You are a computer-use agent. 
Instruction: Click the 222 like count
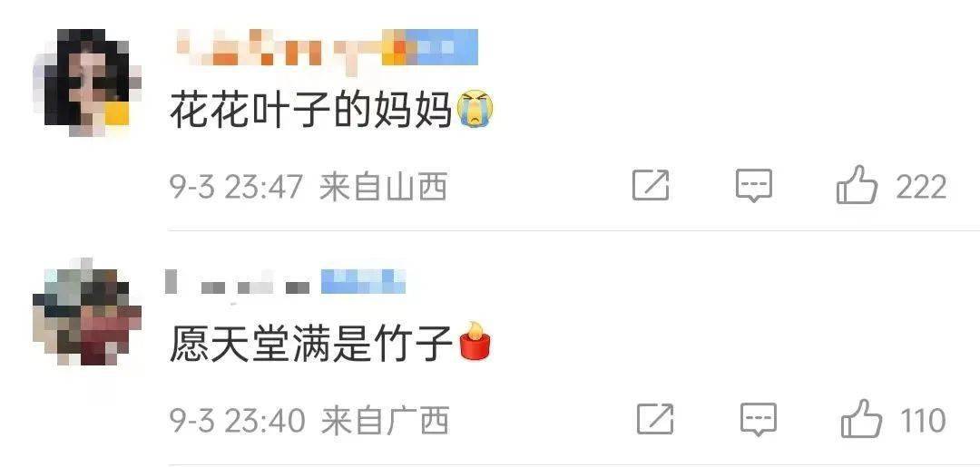pyautogui.click(x=921, y=187)
